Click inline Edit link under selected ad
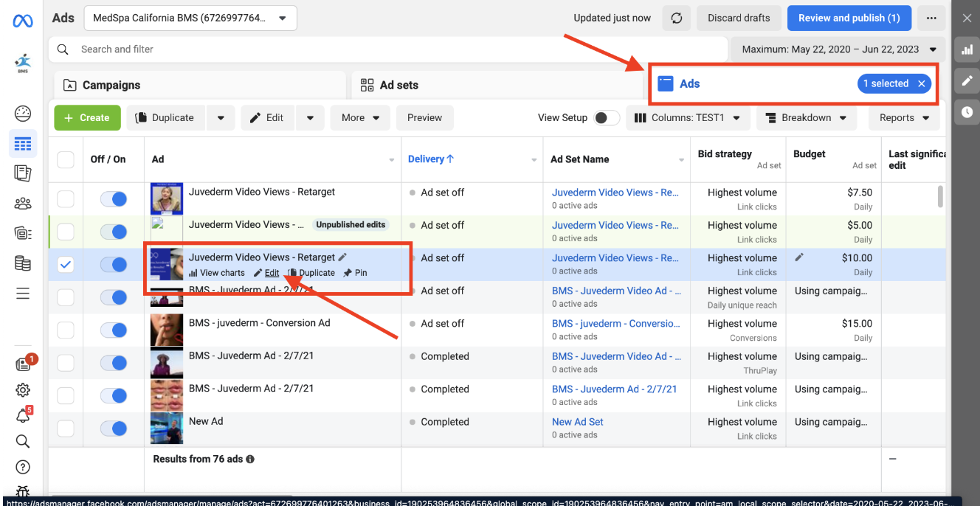The image size is (980, 506). pyautogui.click(x=266, y=273)
